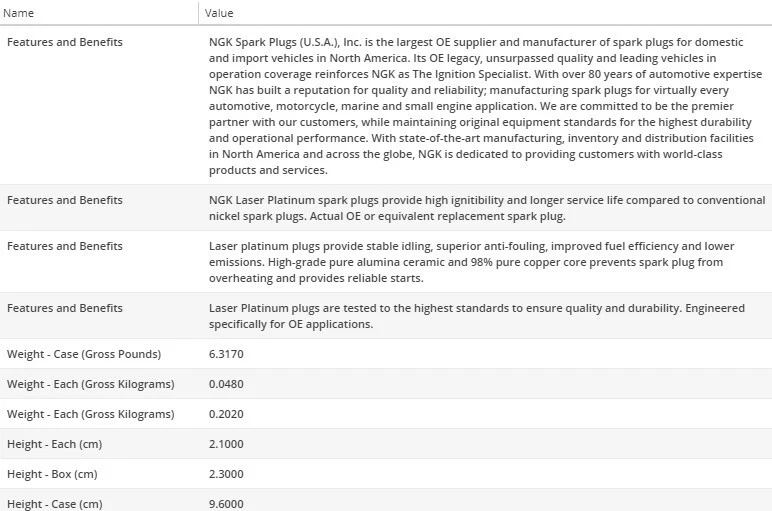Select the Weight - Each label beside 0.0480
Screen dimensions: 772x511
coord(90,384)
